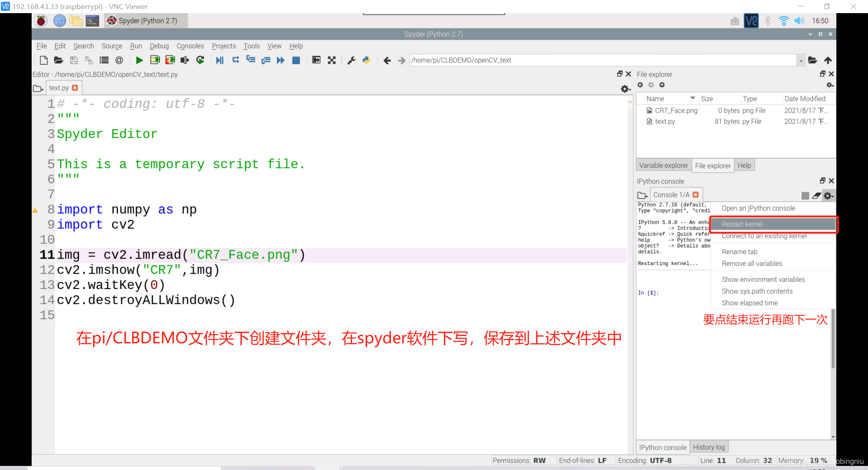Open Preferences with the wrench icon
Image resolution: width=868 pixels, height=470 pixels.
tap(351, 60)
